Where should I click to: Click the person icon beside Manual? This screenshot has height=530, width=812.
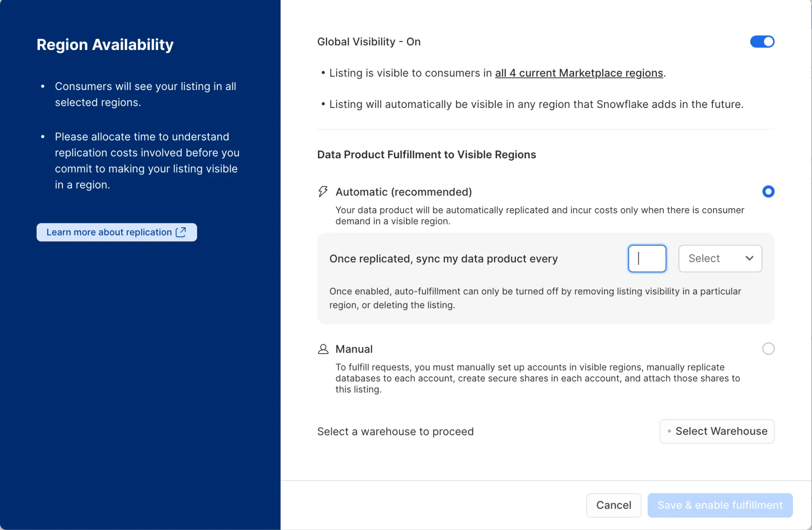coord(323,349)
